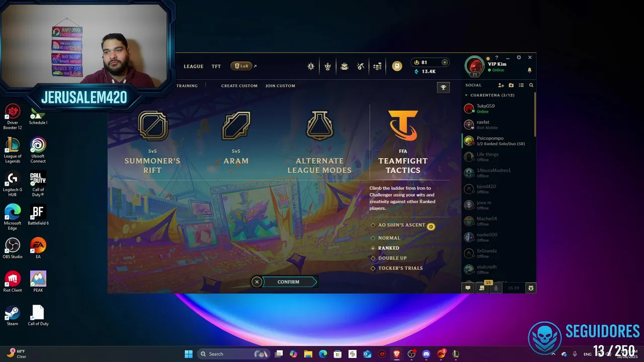Viewport: 644px width, 362px height.
Task: Search friends with the magnifier icon
Action: (531, 85)
